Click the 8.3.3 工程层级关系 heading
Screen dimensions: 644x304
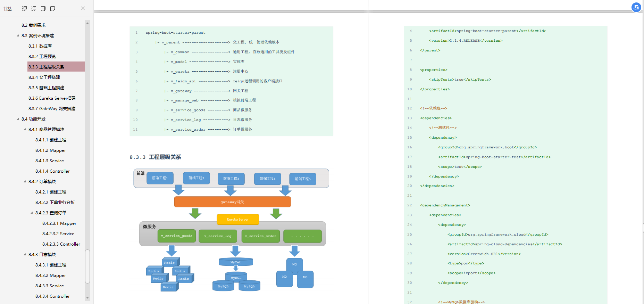(x=155, y=157)
